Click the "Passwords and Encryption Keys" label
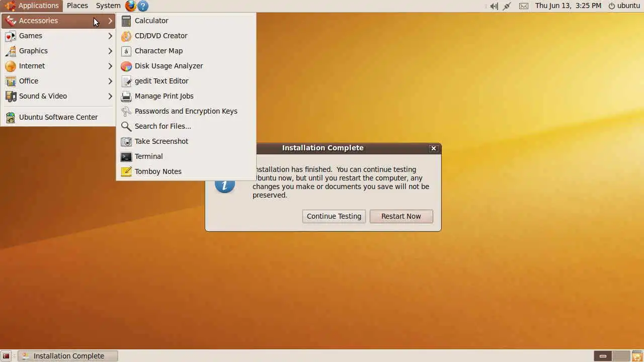 tap(186, 111)
